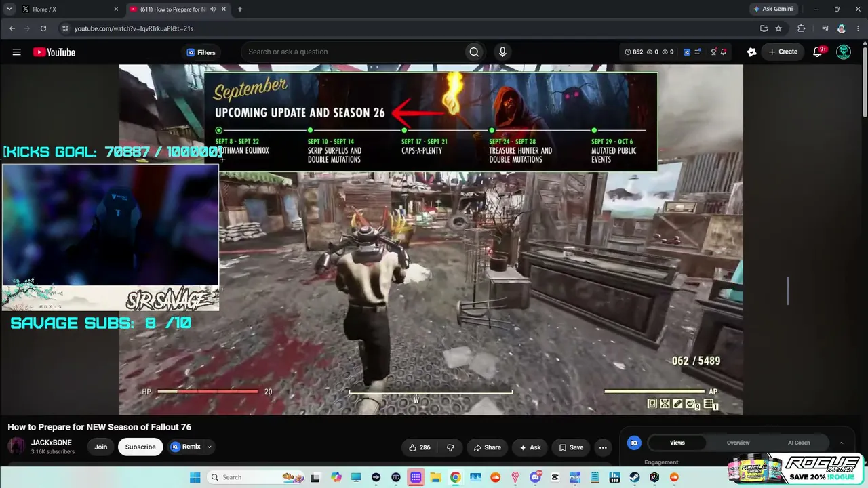Click the Ask button under the video
868x488 pixels.
530,447
